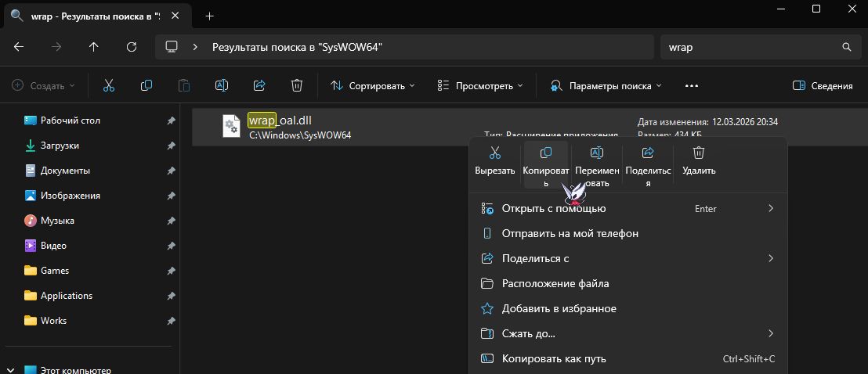Screen dimensions: 868x374
Task: Refresh the search results
Action: 131,47
